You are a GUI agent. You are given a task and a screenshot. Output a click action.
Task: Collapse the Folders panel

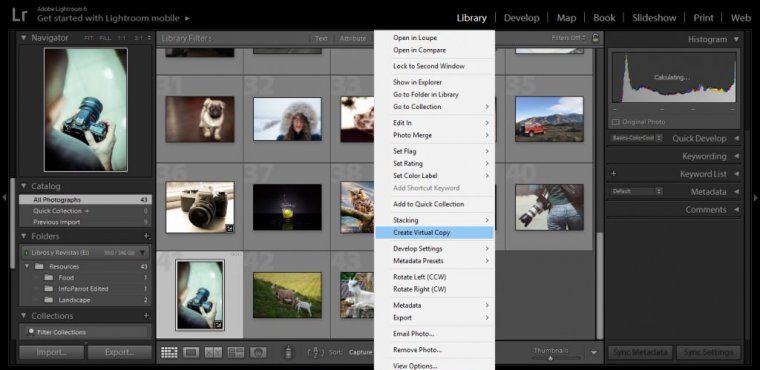23,236
